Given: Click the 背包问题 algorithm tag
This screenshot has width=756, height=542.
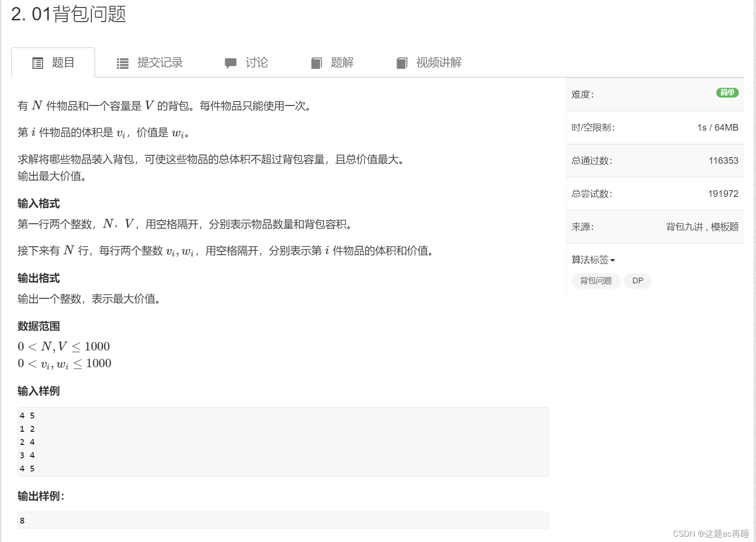Looking at the screenshot, I should click(596, 281).
